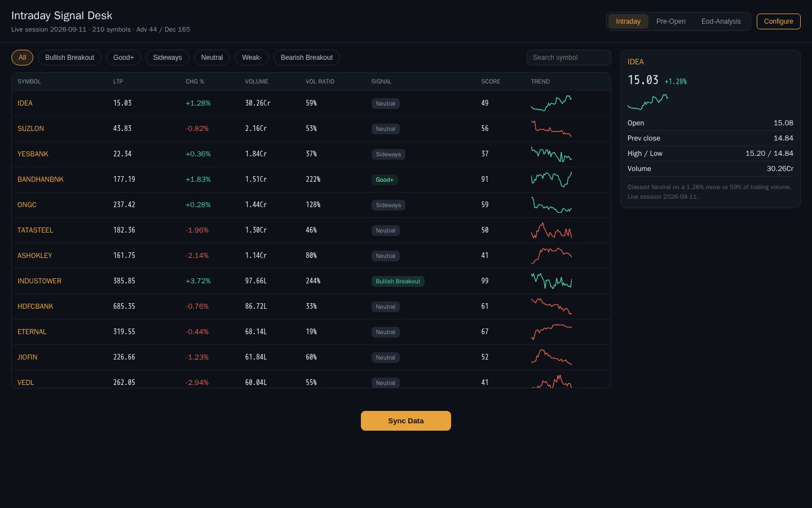Open the ONGC symbol
The height and width of the screenshot is (508, 812).
pos(27,205)
